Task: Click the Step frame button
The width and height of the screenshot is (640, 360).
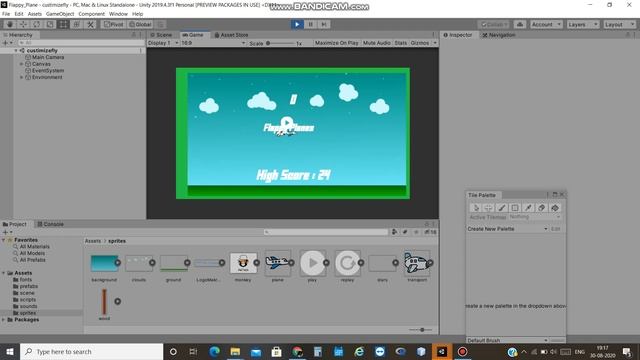Action: pyautogui.click(x=324, y=24)
